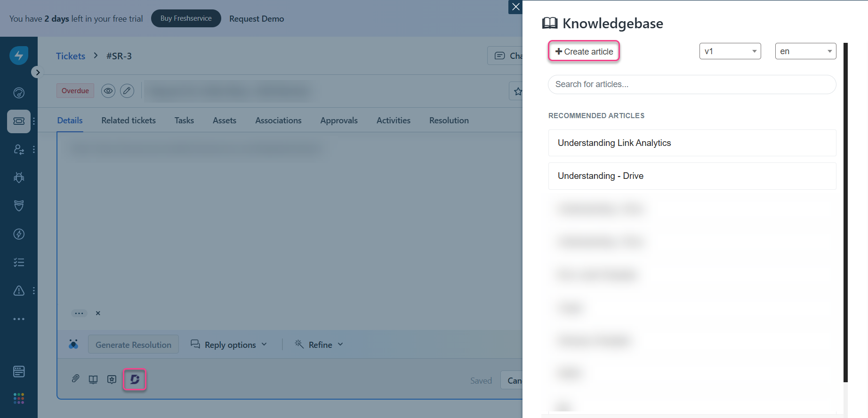Open the three-dot menu beside the Changes sidebar icon
The width and height of the screenshot is (868, 418).
coord(34,150)
